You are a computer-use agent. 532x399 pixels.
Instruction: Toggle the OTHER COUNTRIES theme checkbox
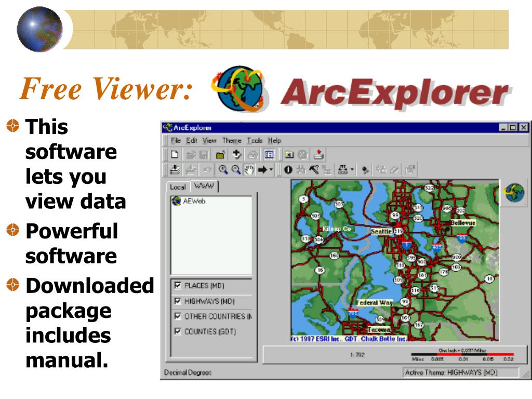(178, 316)
